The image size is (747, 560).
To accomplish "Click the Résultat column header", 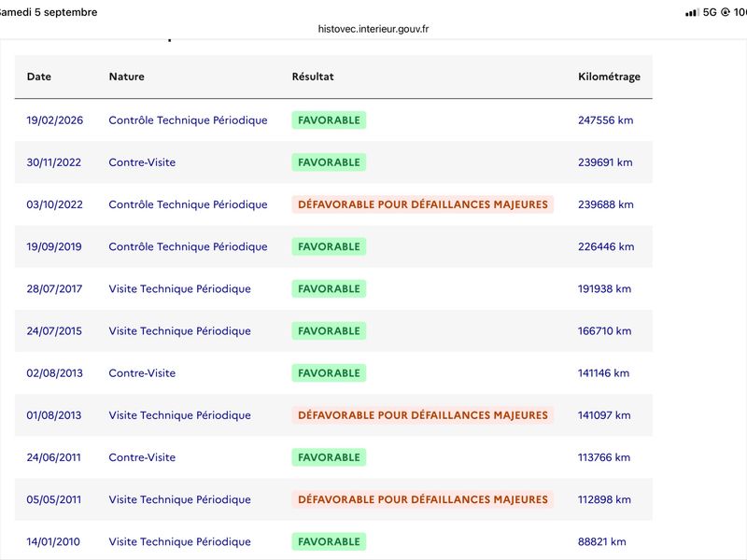I will 313,77.
